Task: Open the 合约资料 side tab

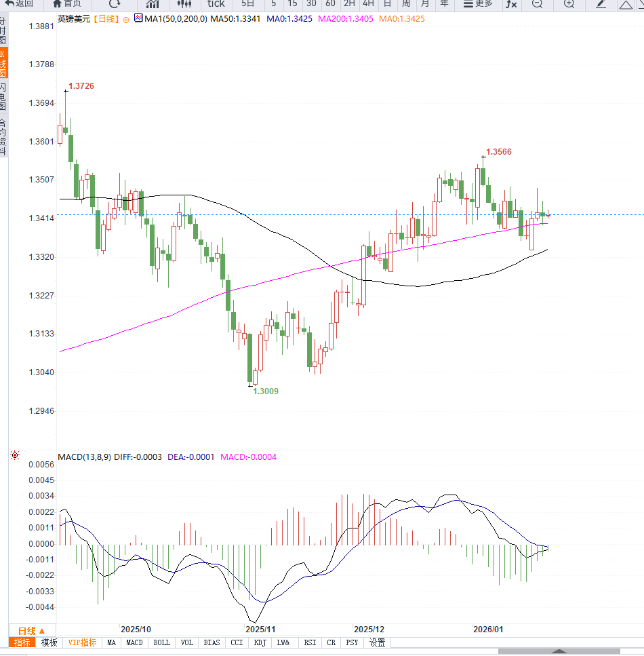Action: tap(3, 137)
